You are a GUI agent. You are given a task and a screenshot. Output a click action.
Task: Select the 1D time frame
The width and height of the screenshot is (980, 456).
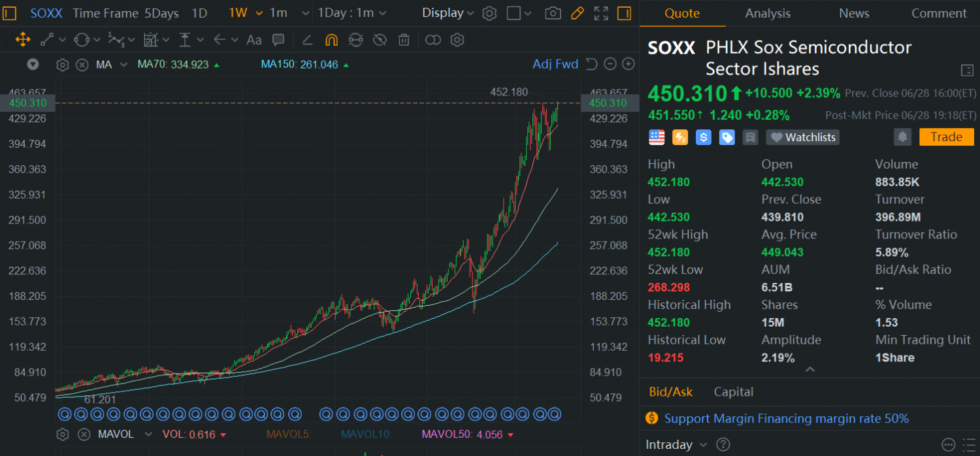coord(199,13)
